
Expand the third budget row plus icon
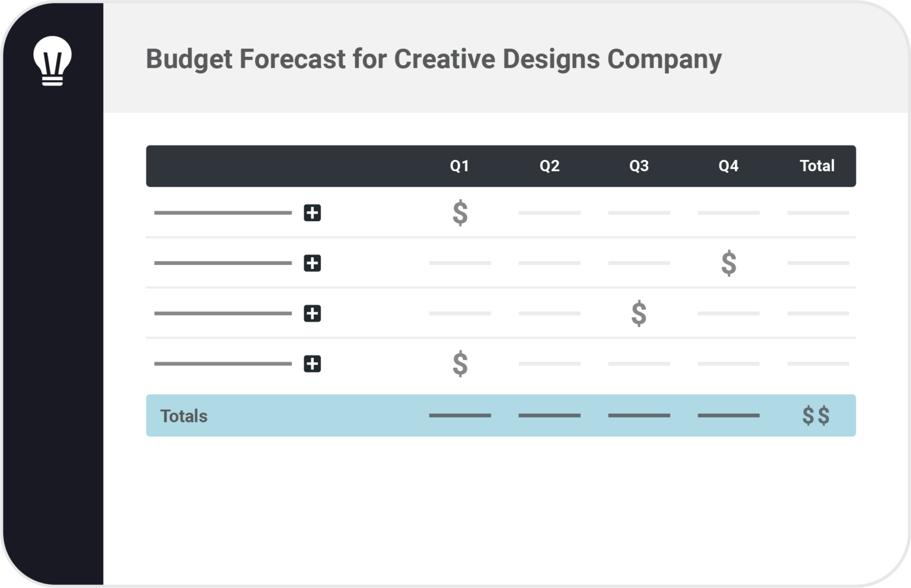click(313, 314)
